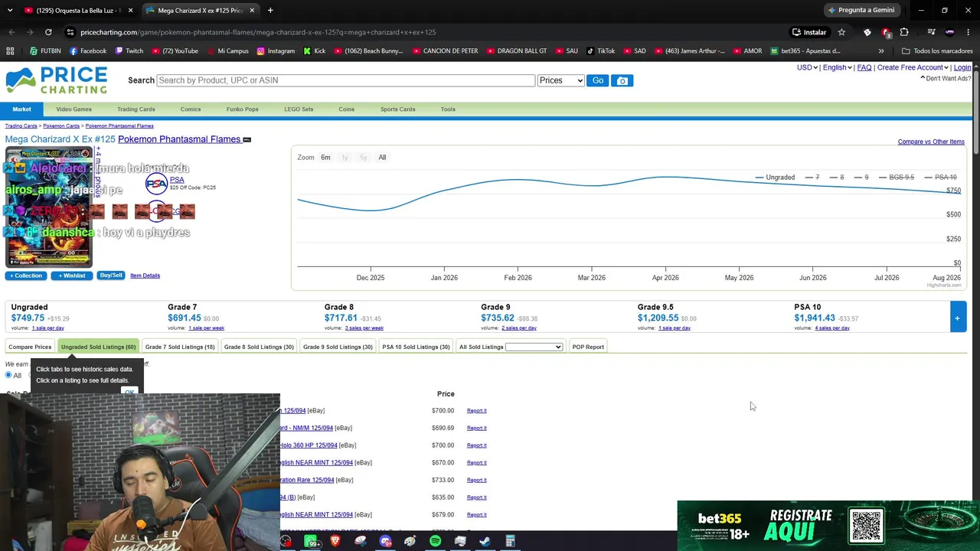Image resolution: width=980 pixels, height=551 pixels.
Task: Open the Calculator app in the taskbar
Action: tap(510, 542)
